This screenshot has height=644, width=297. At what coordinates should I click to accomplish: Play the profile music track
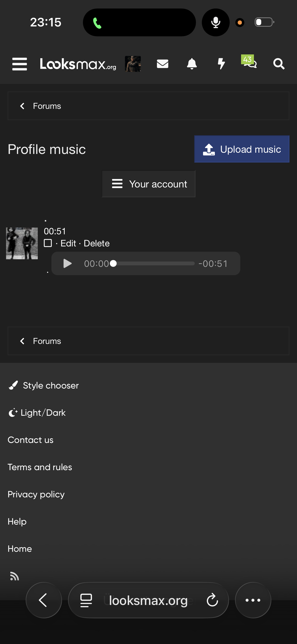point(67,264)
